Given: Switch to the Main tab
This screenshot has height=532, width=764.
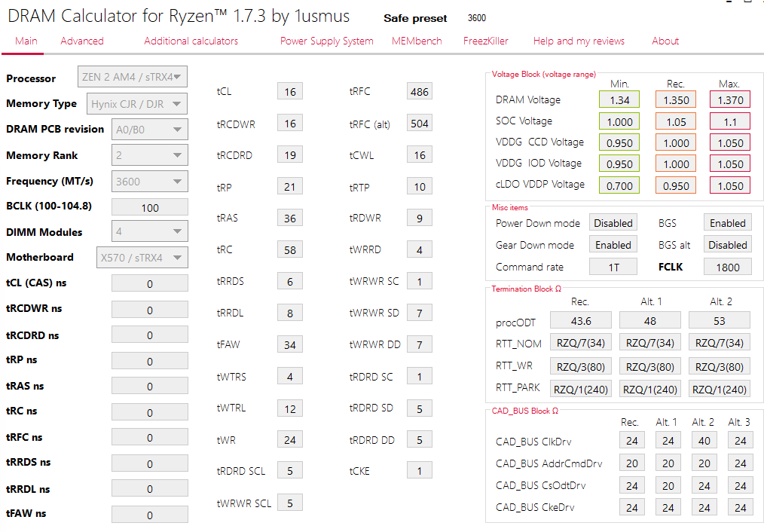Looking at the screenshot, I should tap(26, 41).
